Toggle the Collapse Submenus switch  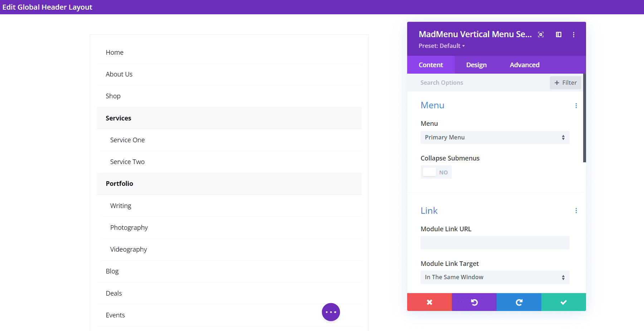[436, 172]
